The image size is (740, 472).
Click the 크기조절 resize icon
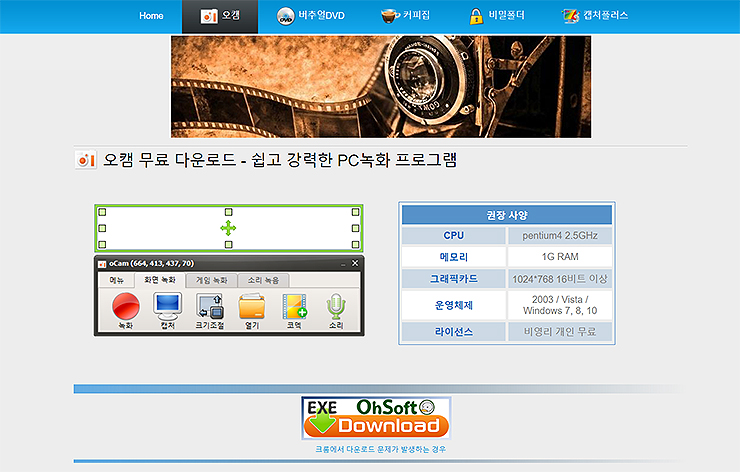210,306
